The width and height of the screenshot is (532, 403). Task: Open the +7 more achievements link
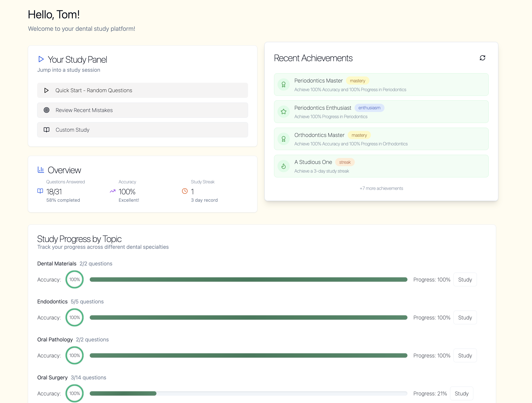coord(381,188)
